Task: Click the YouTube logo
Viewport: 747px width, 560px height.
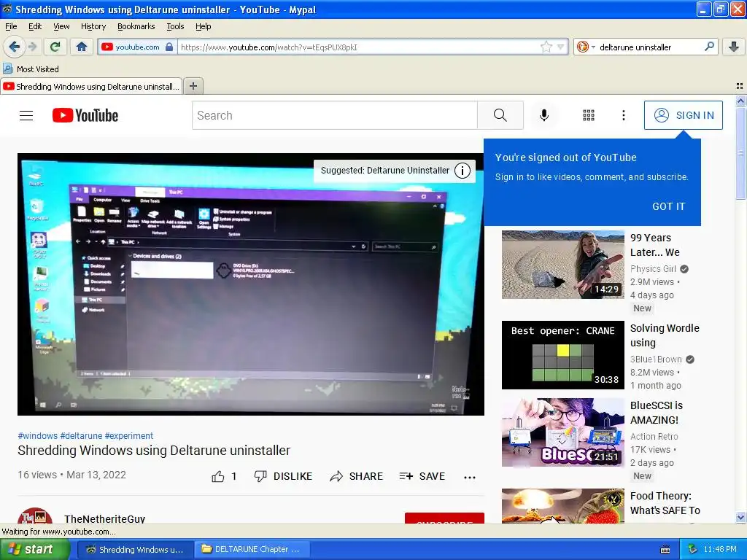Action: (x=85, y=115)
